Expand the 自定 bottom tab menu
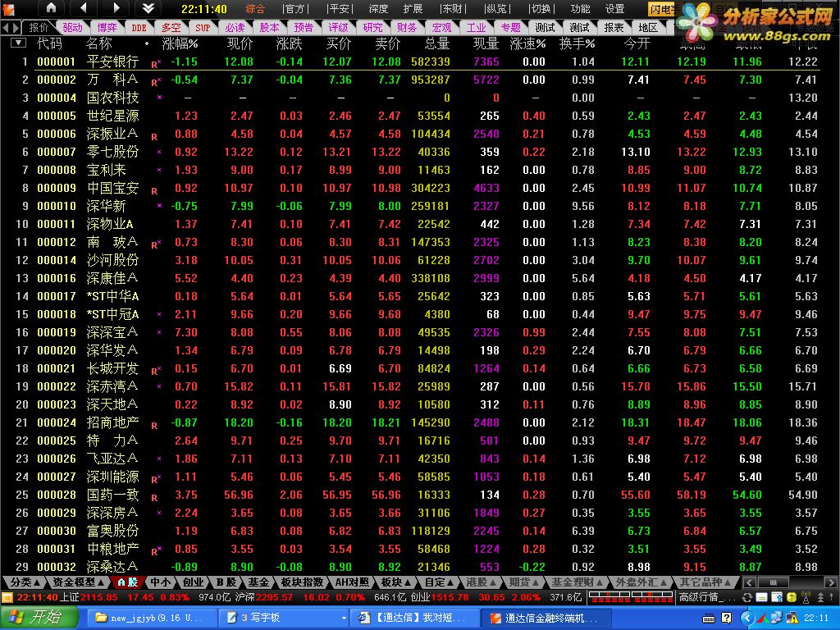The image size is (840, 630). (440, 582)
